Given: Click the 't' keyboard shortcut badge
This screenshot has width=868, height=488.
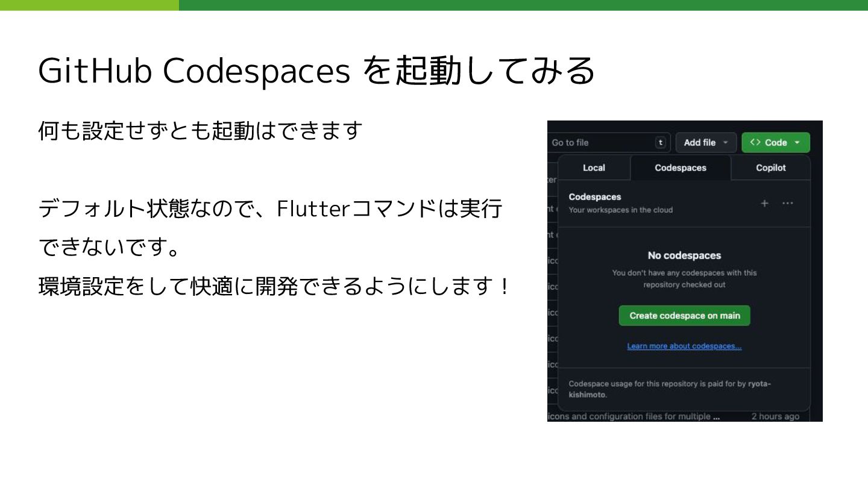Looking at the screenshot, I should click(x=661, y=143).
